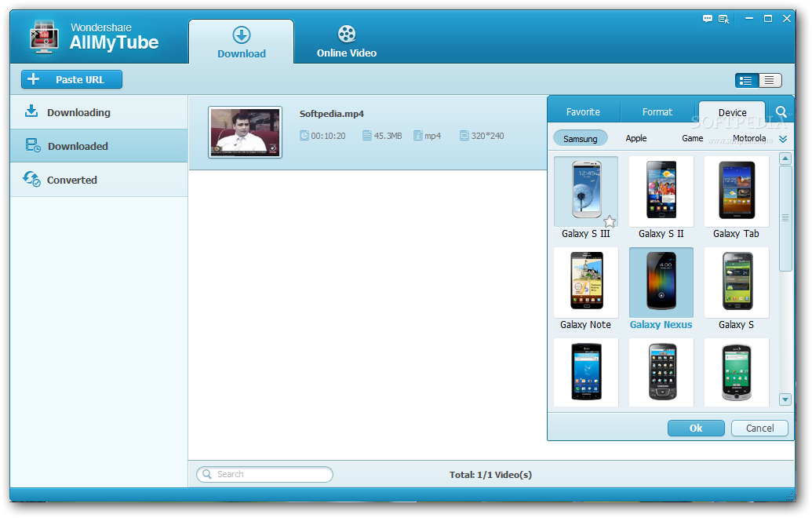Click the Downloaded film icon
The height and width of the screenshot is (518, 812).
(x=33, y=145)
